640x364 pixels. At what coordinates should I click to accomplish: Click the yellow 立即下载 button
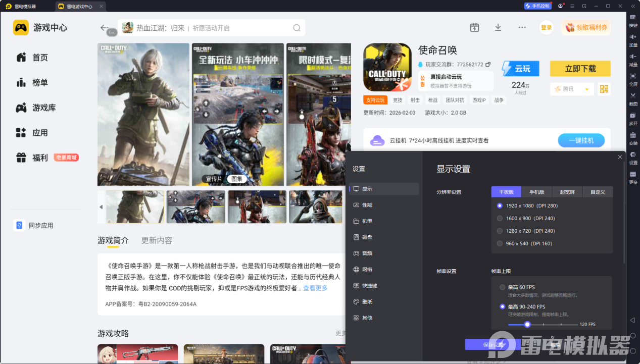(x=580, y=69)
